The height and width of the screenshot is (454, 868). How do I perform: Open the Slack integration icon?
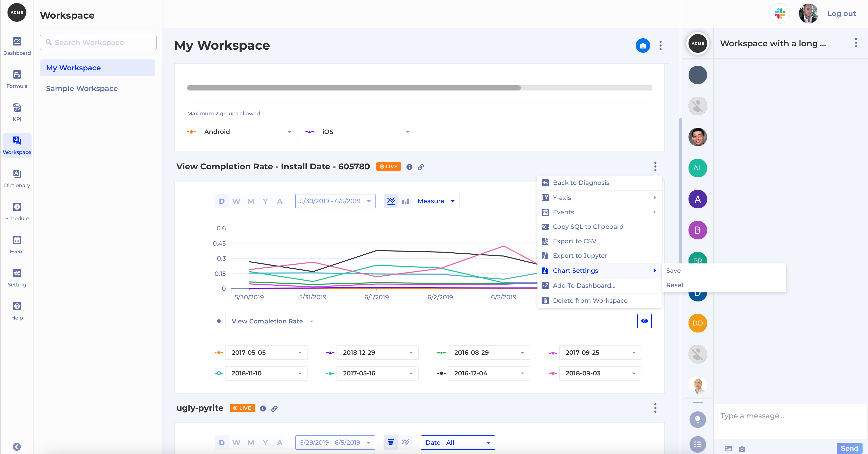tap(779, 13)
